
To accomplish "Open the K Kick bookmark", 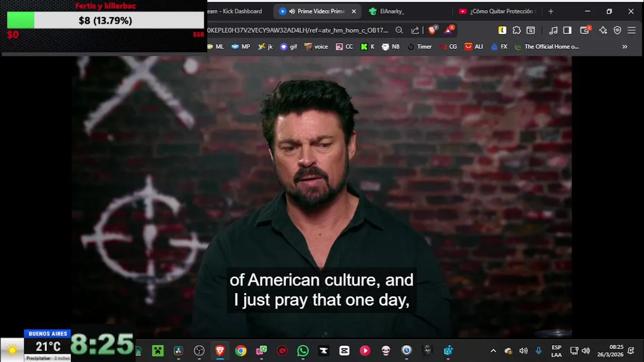I will tap(368, 47).
